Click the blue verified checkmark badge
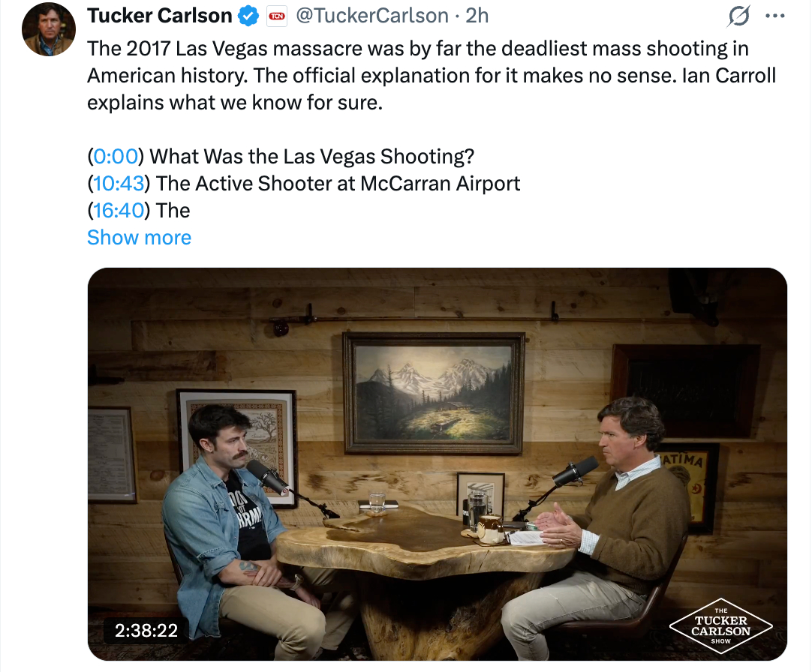 point(249,15)
